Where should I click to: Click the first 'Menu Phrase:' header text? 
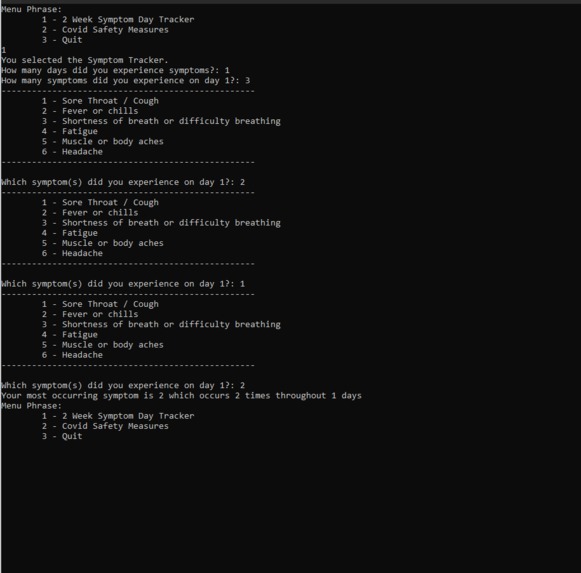31,9
